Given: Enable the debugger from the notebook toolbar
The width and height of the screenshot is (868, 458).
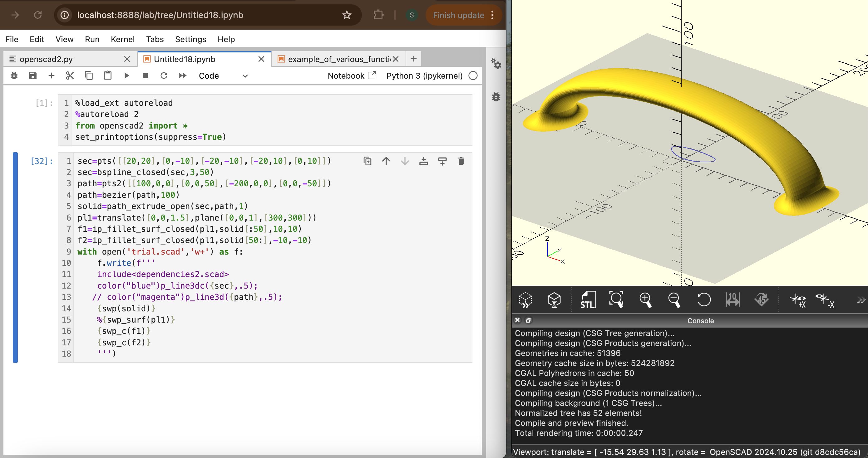Looking at the screenshot, I should coord(14,76).
